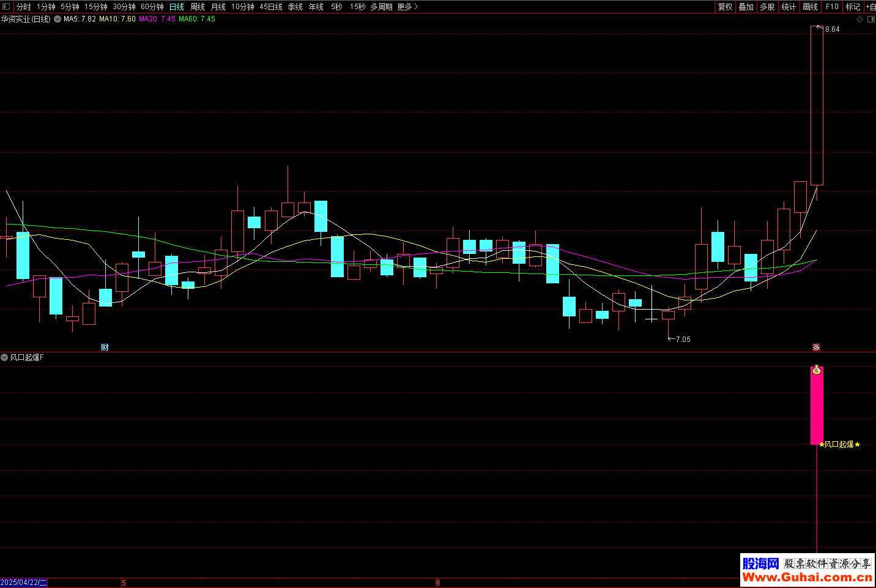Open the 画线 drawing tools

click(x=811, y=7)
